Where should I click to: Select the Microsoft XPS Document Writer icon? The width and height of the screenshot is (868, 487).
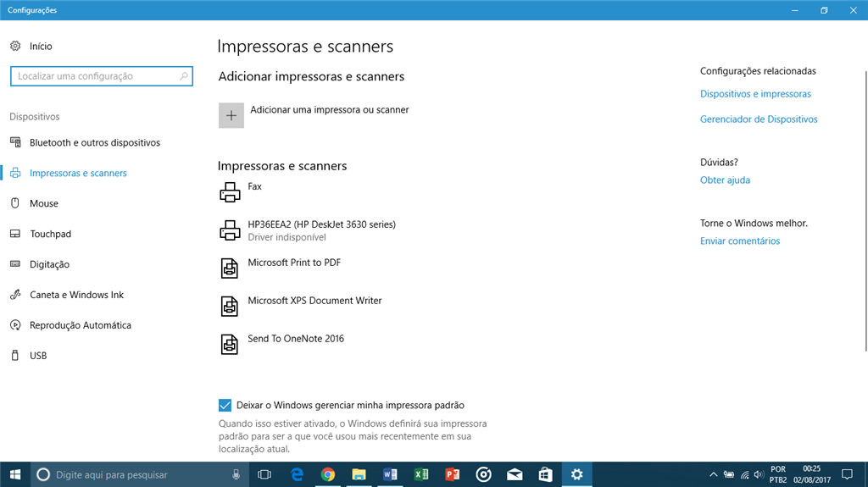tap(229, 306)
